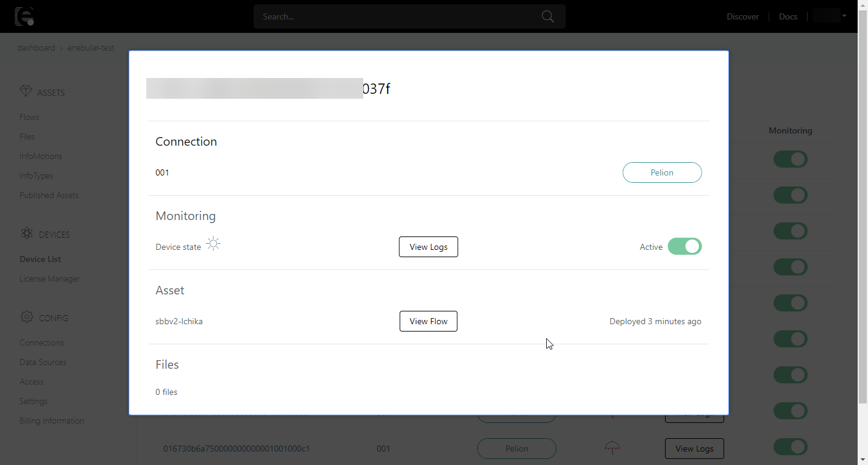Viewport: 868px width, 465px height.
Task: Go to License Manager in sidebar
Action: (x=49, y=279)
